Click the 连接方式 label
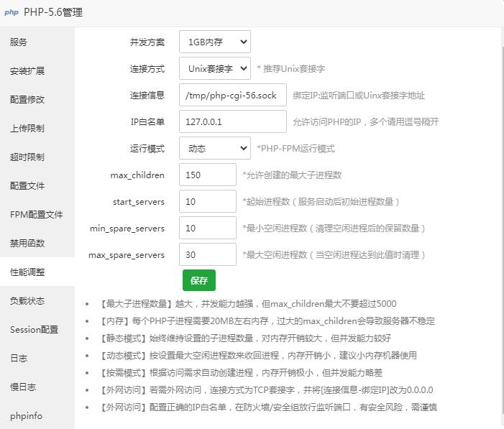This screenshot has width=504, height=429. click(147, 69)
